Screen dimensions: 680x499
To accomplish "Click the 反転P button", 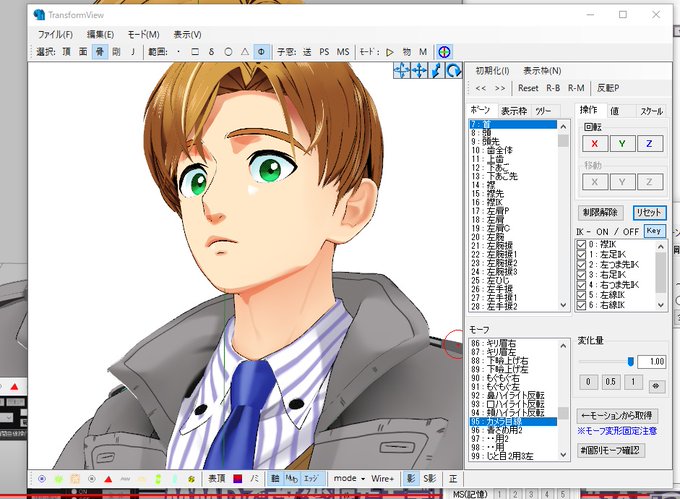I will [x=608, y=88].
